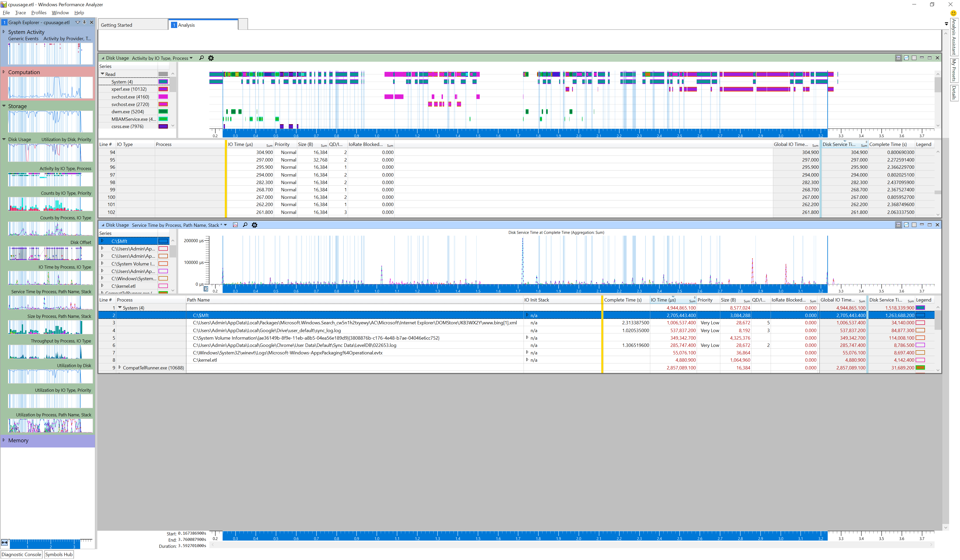Open the Symbols Hub
This screenshot has width=960, height=560.
click(59, 554)
